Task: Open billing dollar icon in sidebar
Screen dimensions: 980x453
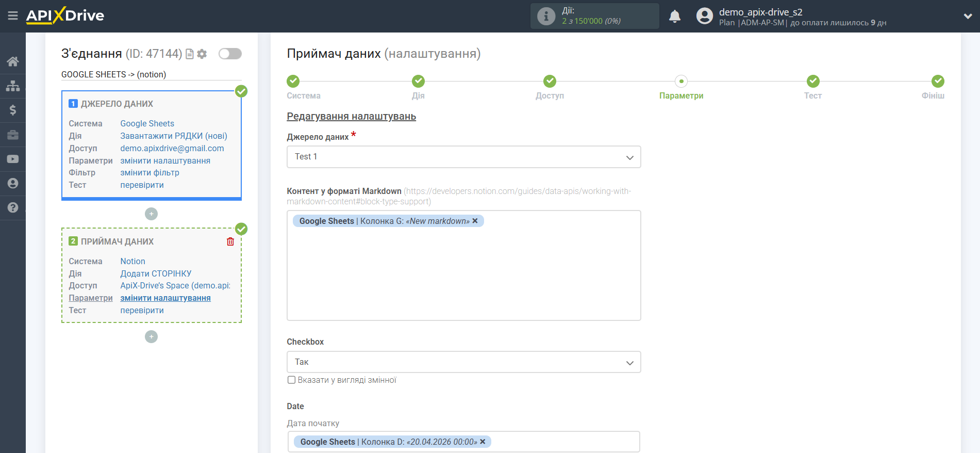Action: tap(13, 110)
